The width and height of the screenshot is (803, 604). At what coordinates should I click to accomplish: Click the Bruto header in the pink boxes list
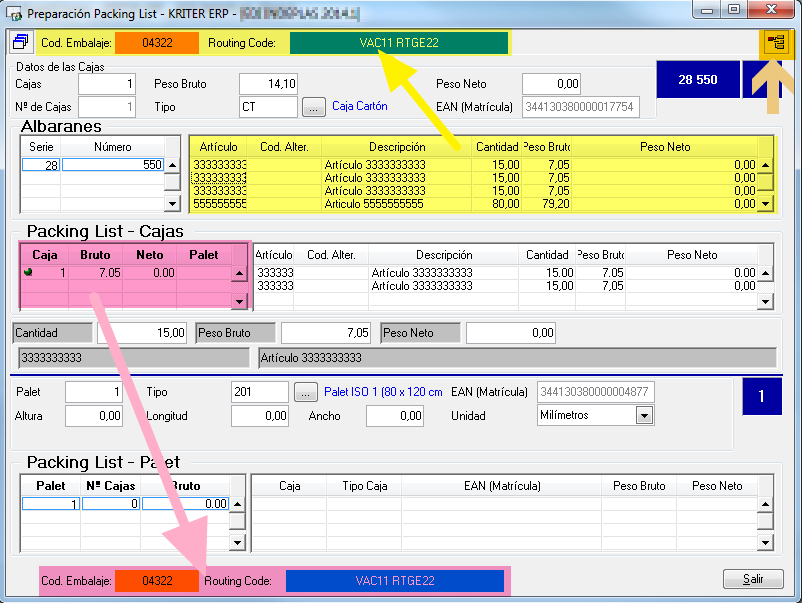(95, 255)
